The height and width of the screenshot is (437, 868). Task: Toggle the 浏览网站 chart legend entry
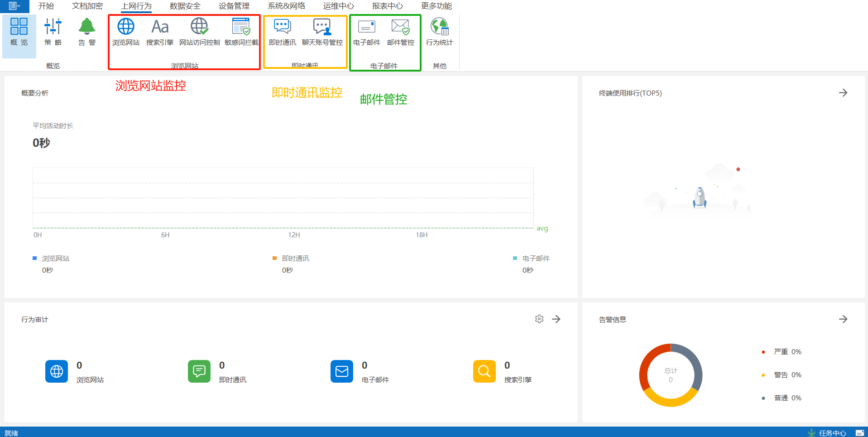click(55, 259)
